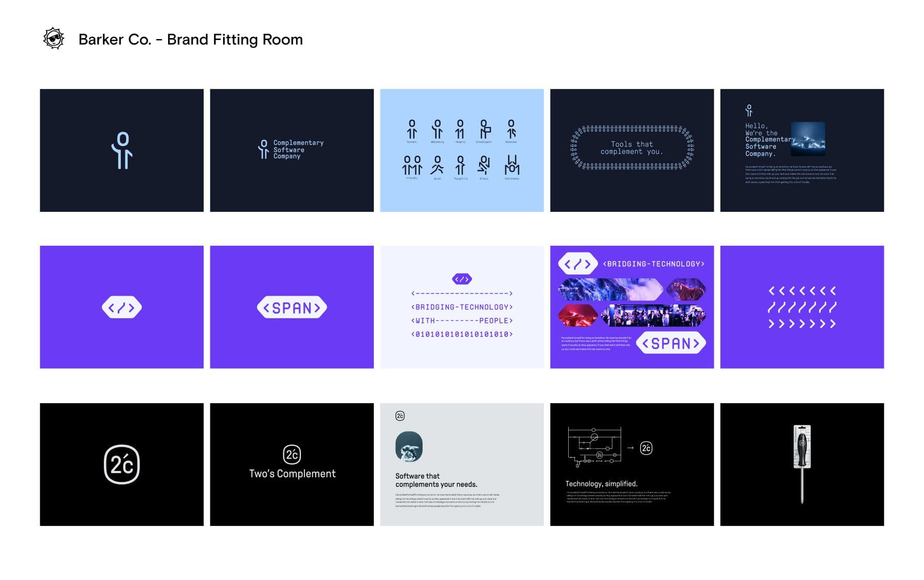Click the small purple code badge above dashed arrow
The width and height of the screenshot is (924, 580).
pos(462,279)
